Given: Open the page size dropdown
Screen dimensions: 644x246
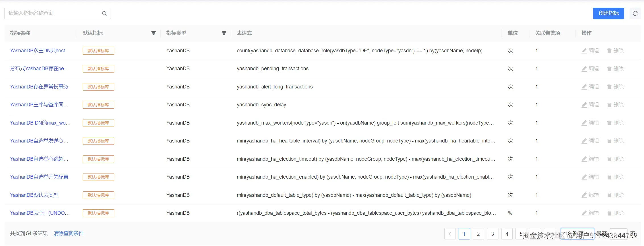Looking at the screenshot, I should pyautogui.click(x=577, y=234).
